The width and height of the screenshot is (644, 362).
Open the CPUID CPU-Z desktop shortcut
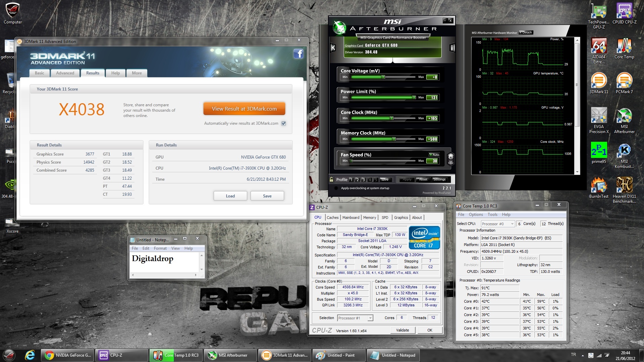pyautogui.click(x=624, y=13)
